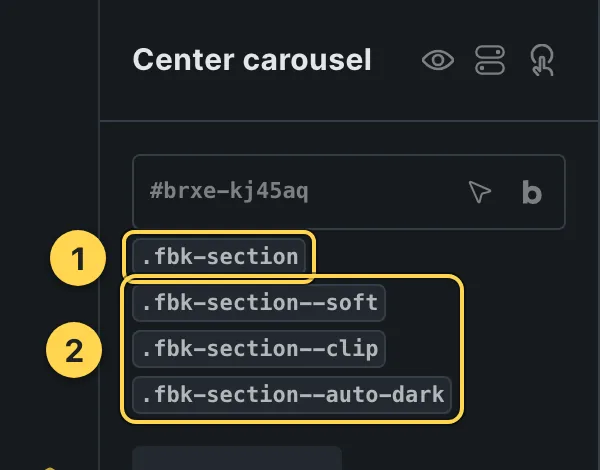Click the Center carousel panel title
600x470 pixels.
252,60
